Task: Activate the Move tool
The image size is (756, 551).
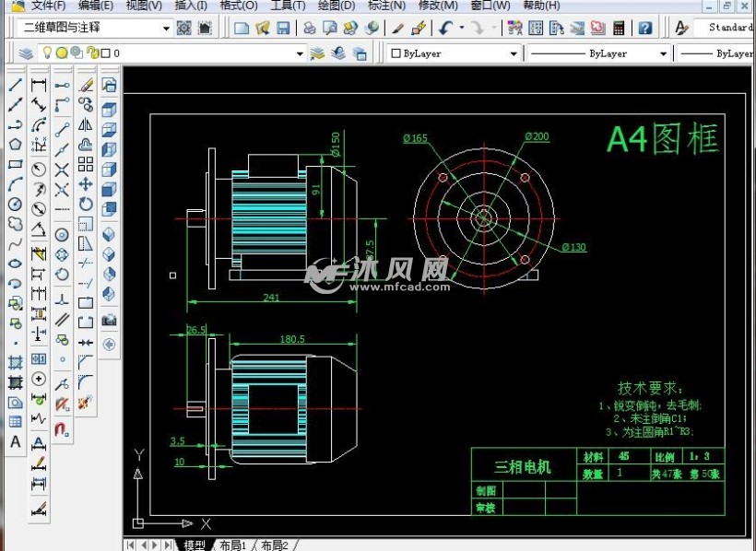Action: point(86,183)
